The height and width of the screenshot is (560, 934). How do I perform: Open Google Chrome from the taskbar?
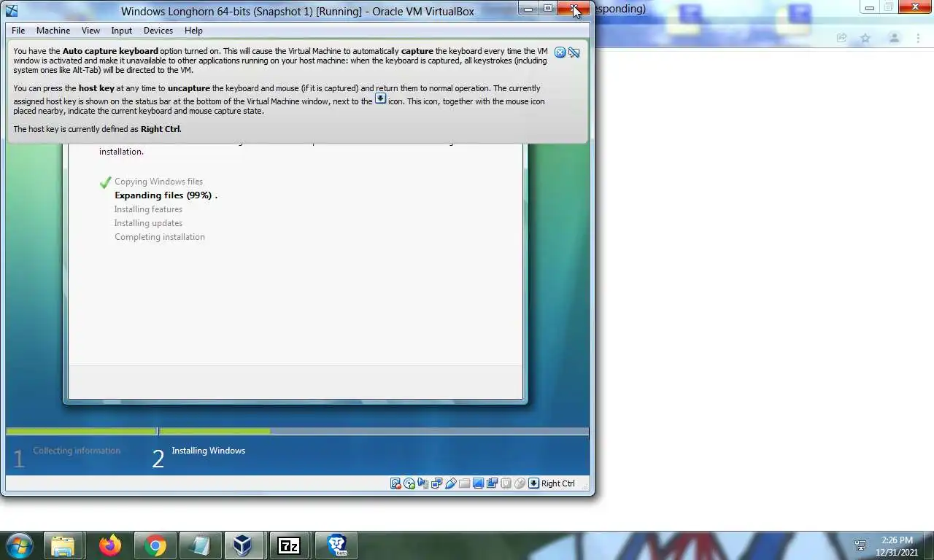[x=155, y=545]
